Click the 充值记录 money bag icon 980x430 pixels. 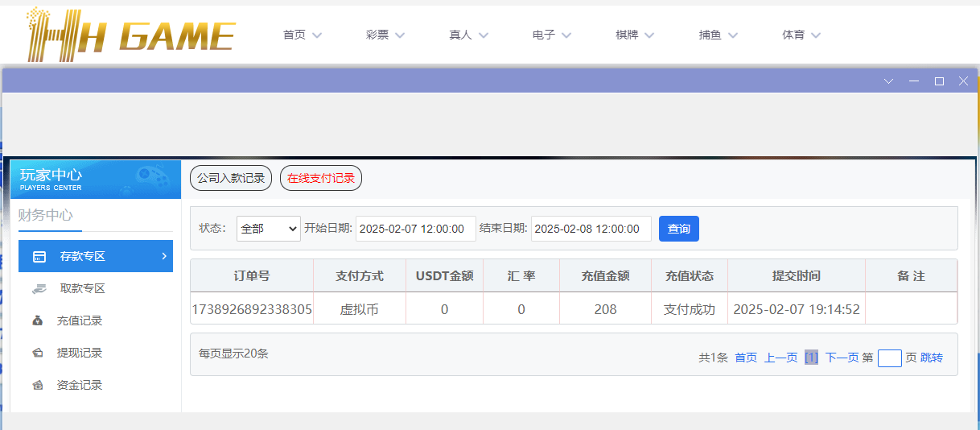tap(38, 321)
